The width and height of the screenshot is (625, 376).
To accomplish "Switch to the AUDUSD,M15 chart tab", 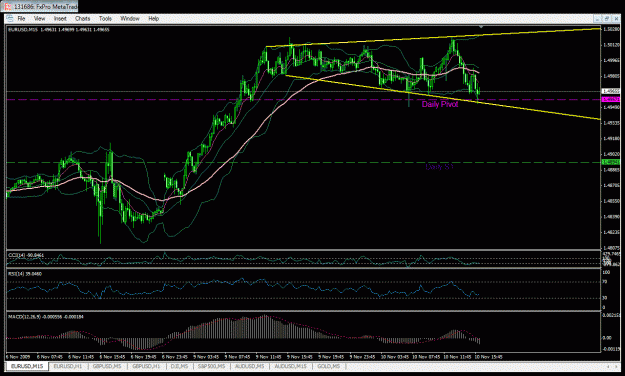I will tap(290, 366).
